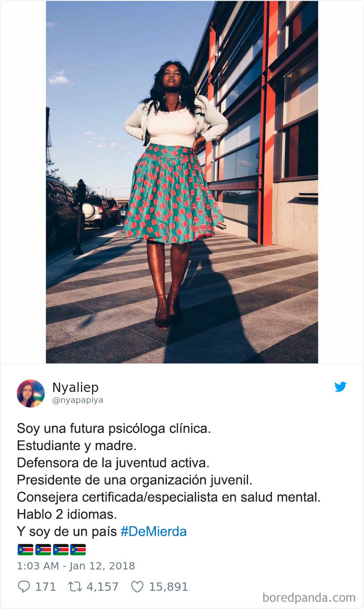This screenshot has width=364, height=609.
Task: Click the first South Sudan flag emoji
Action: (25, 550)
